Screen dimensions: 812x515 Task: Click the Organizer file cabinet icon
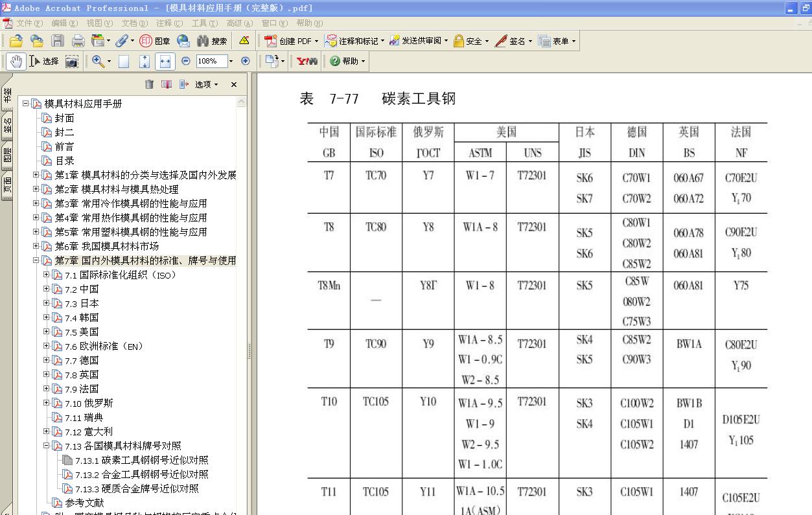(98, 41)
